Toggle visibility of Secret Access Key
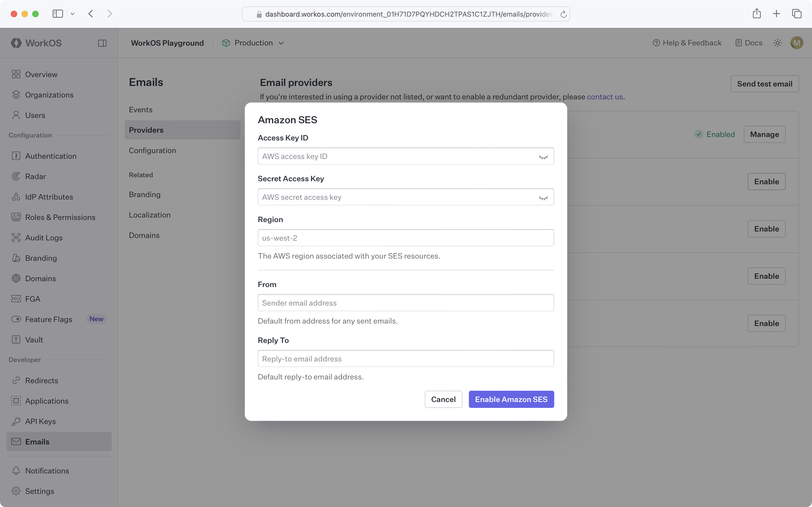Screen dimensions: 812x507 (x=543, y=198)
